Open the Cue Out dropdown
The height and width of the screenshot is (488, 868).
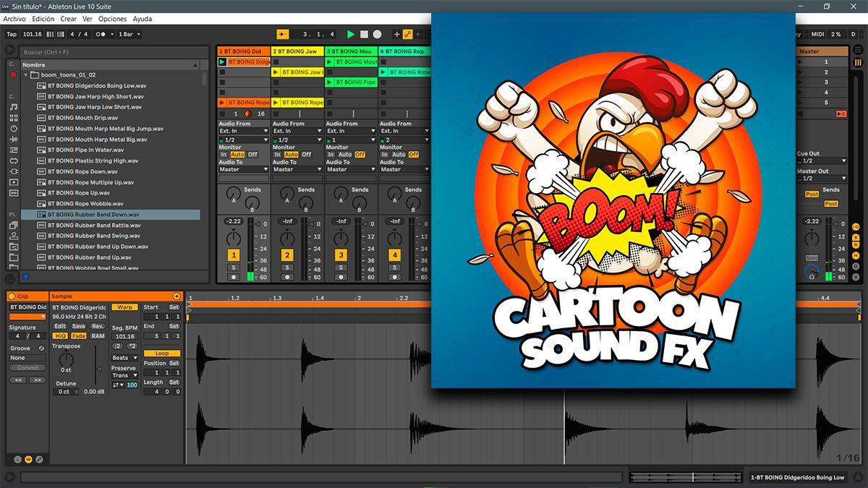click(822, 161)
